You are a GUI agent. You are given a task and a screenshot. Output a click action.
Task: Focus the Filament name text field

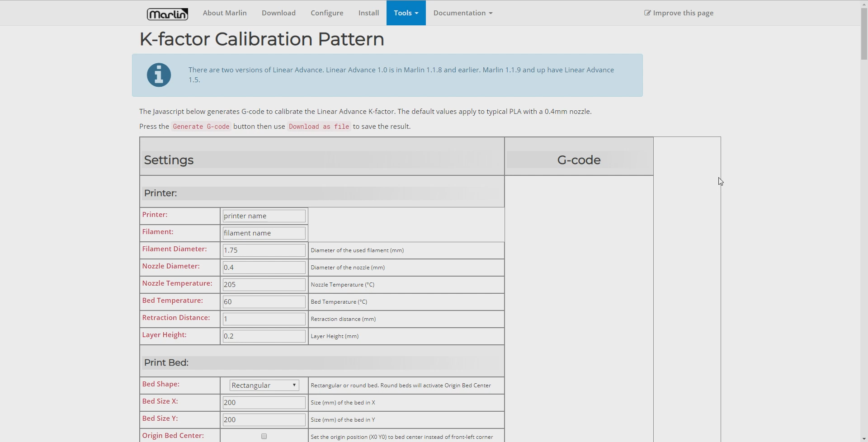tap(264, 233)
